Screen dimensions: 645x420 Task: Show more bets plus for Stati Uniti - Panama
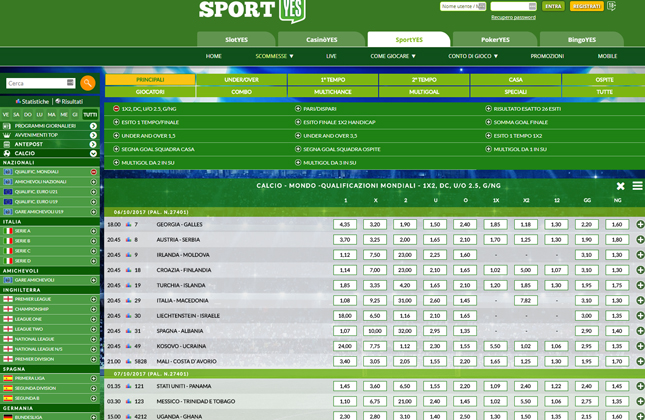[640, 386]
